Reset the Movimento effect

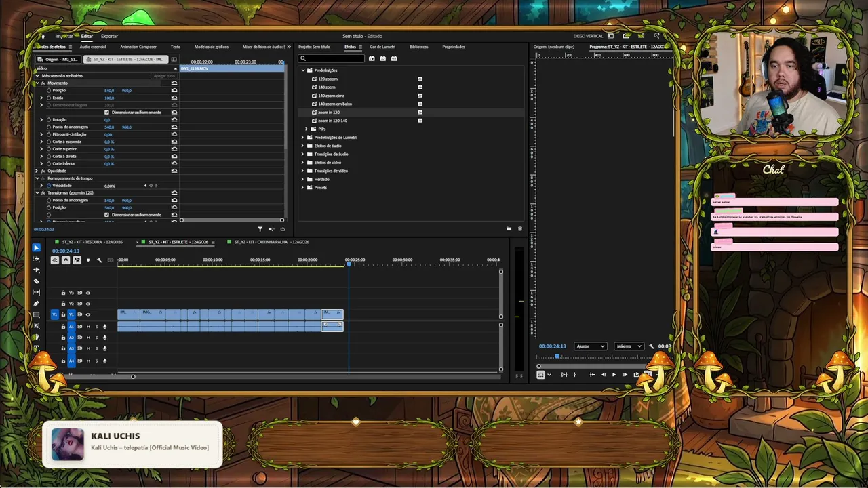174,83
